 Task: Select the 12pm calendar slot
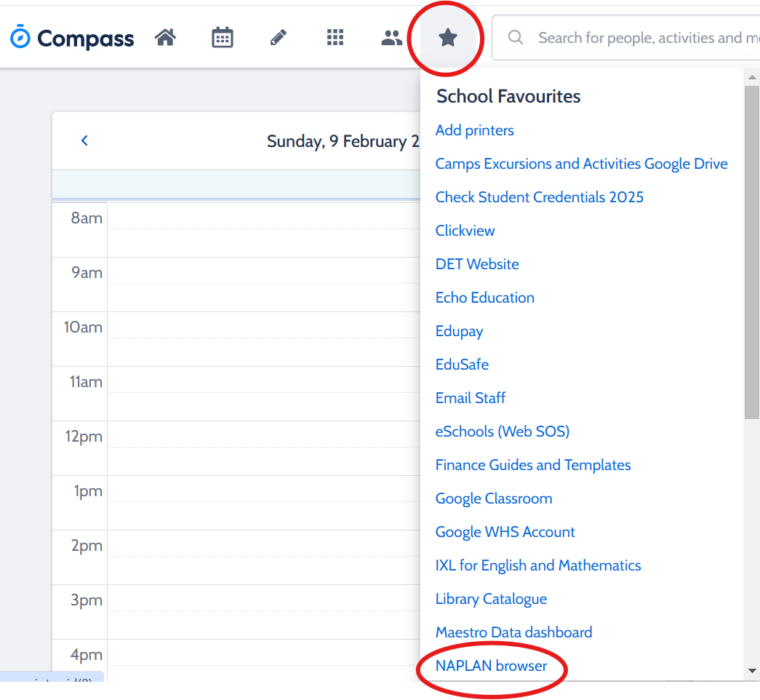(264, 448)
